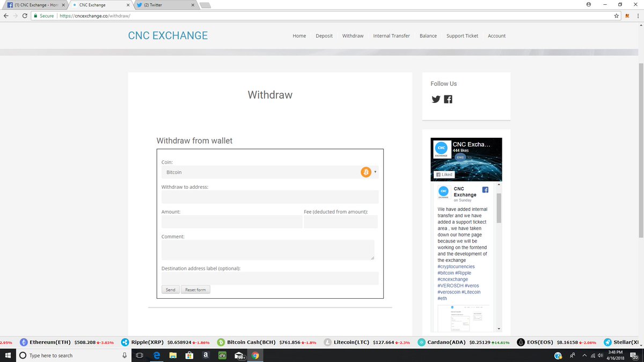Image resolution: width=644 pixels, height=362 pixels.
Task: Click the Bitcoin Cash logo in the ticker
Action: coord(221,342)
